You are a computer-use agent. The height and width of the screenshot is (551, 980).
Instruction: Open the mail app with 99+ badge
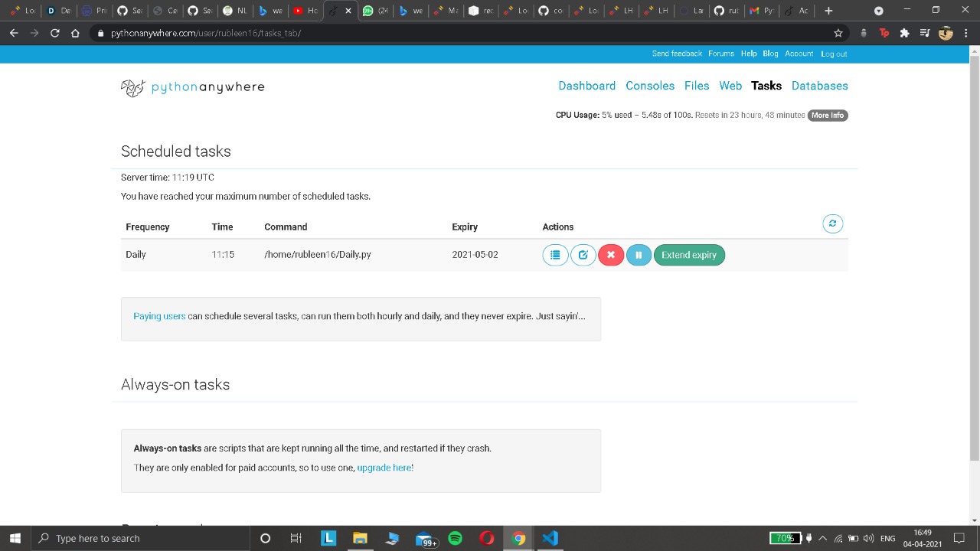[x=425, y=538]
